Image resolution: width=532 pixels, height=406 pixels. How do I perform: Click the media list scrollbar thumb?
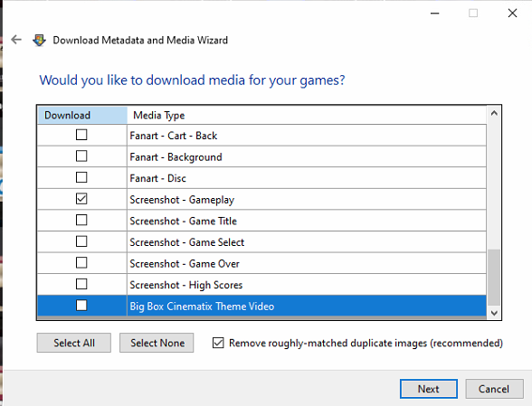click(x=494, y=278)
